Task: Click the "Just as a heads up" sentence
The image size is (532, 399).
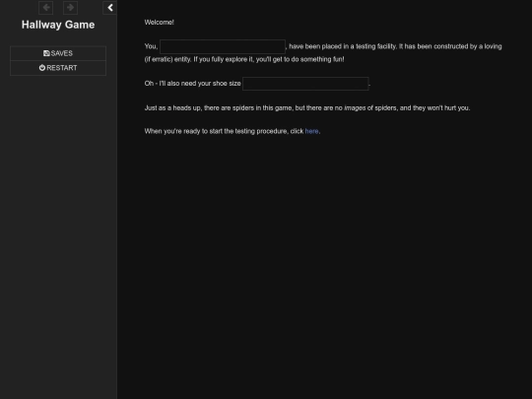Action: tap(307, 108)
